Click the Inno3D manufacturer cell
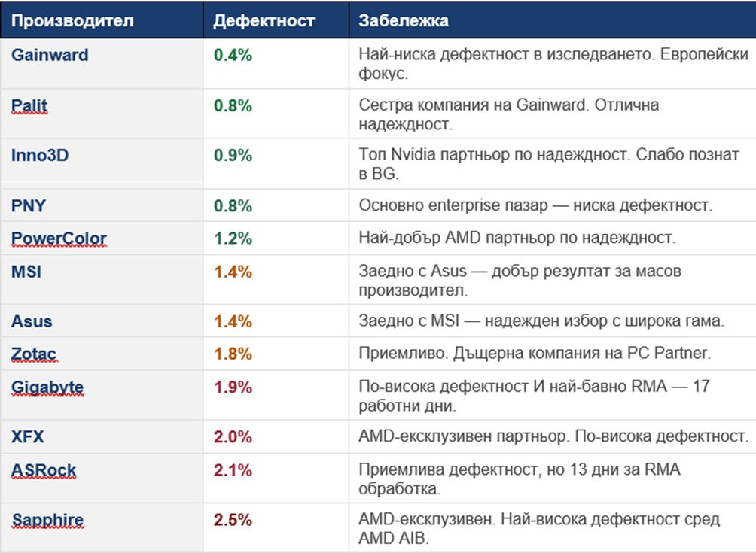Image resolution: width=756 pixels, height=553 pixels. 44,156
